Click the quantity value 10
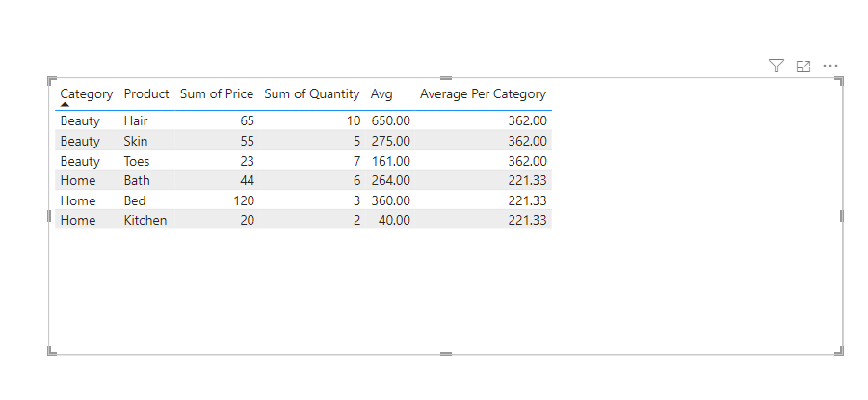The image size is (868, 400). point(354,120)
